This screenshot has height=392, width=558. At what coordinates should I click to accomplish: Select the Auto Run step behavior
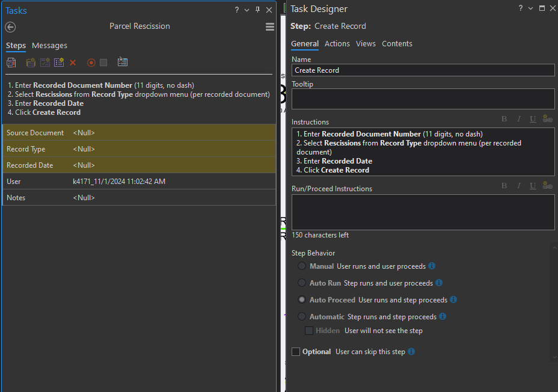301,283
